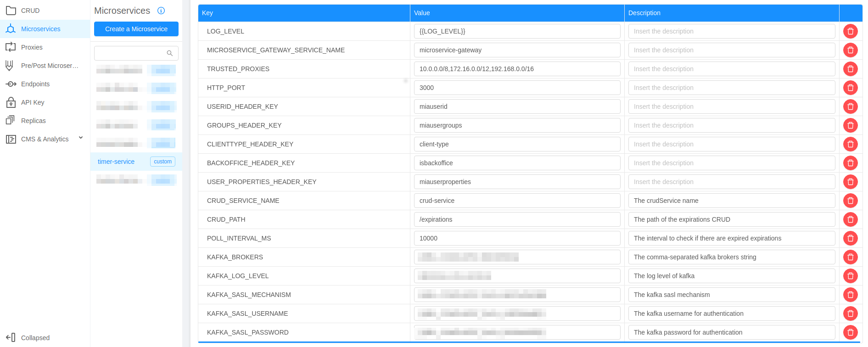Delete the LOG_LEVEL variable row
868x347 pixels.
(x=850, y=31)
